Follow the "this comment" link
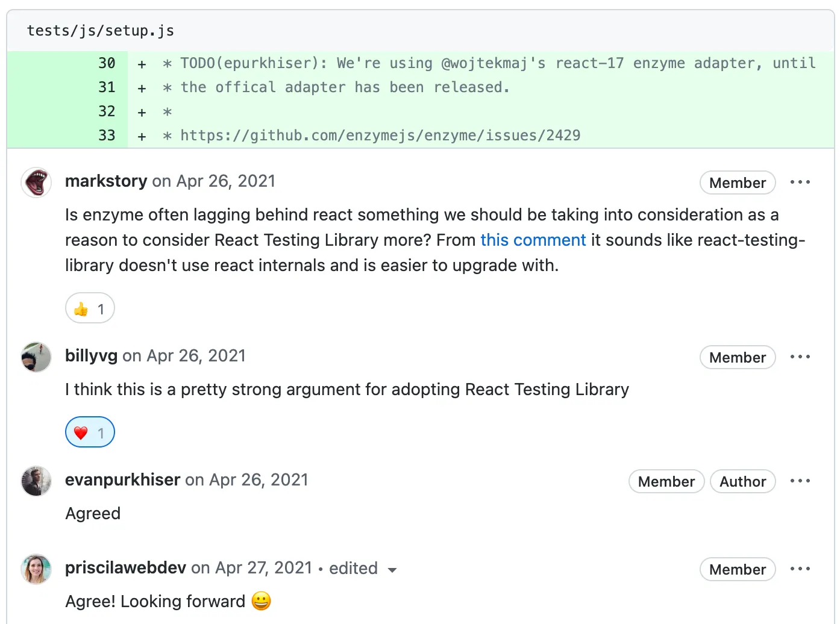Viewport: 840px width, 624px height. pyautogui.click(x=533, y=240)
